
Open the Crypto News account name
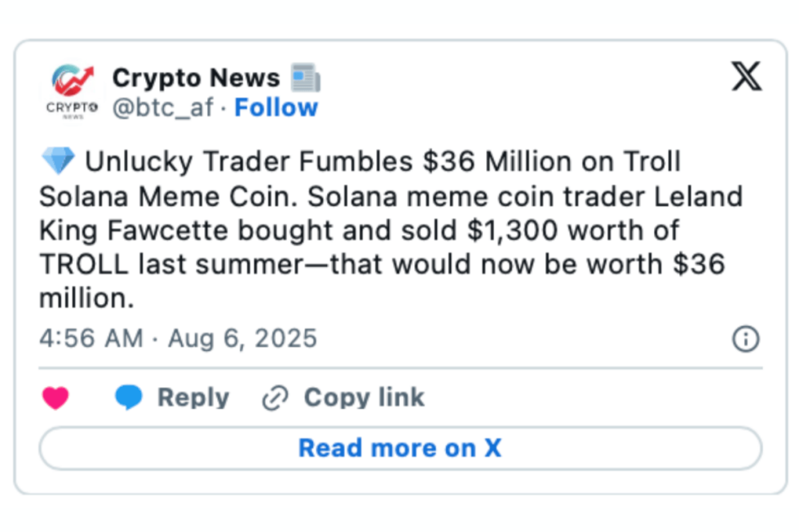196,78
